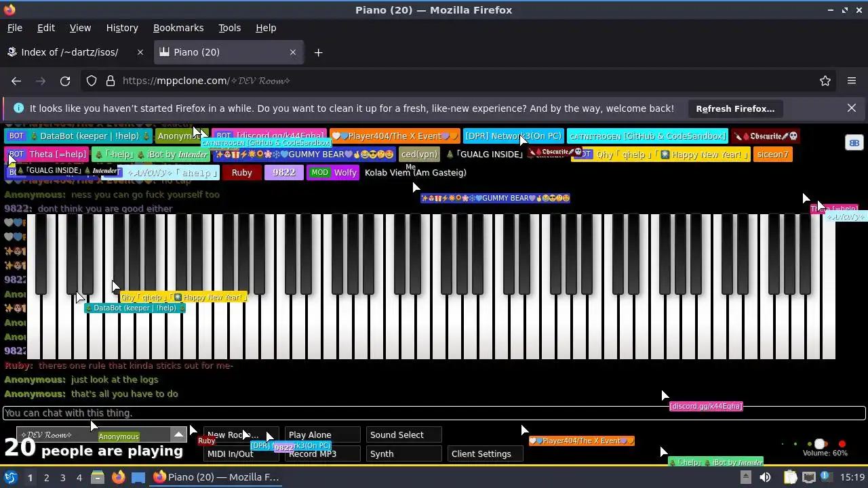Click the GUMMY BEAR player tag
This screenshot has width=868, height=488.
click(x=304, y=155)
